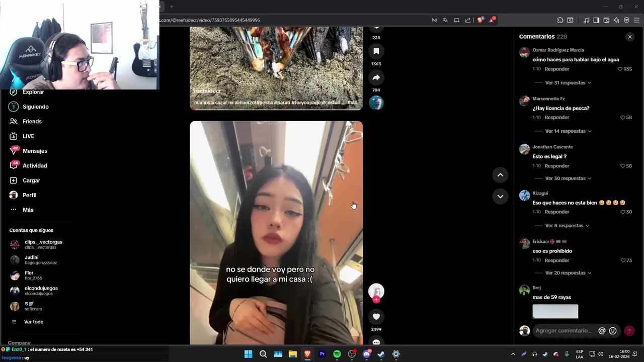Open comments icon on the subway video
Viewport: 644px width, 362px height.
(376, 341)
